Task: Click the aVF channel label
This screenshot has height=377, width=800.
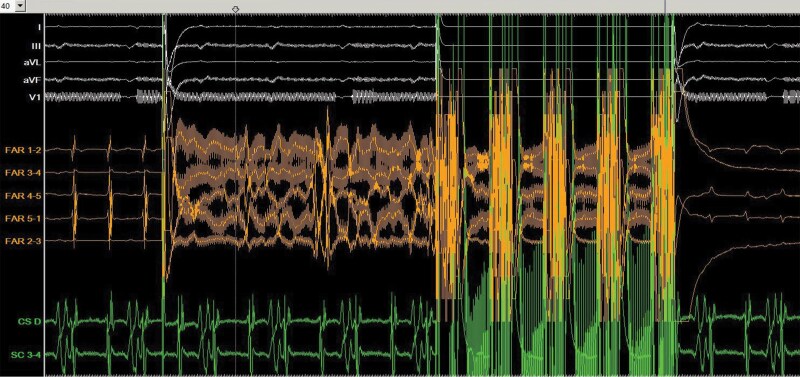Action: [x=34, y=80]
